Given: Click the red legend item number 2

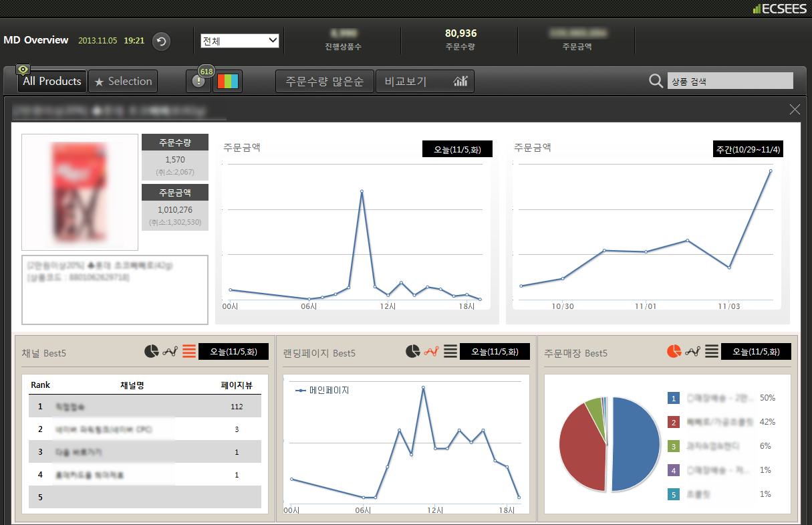Looking at the screenshot, I should [x=674, y=422].
